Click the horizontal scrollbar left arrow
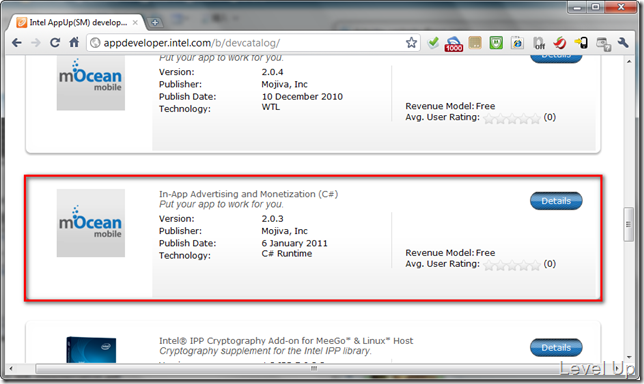Image resolution: width=644 pixels, height=384 pixels. 11,368
